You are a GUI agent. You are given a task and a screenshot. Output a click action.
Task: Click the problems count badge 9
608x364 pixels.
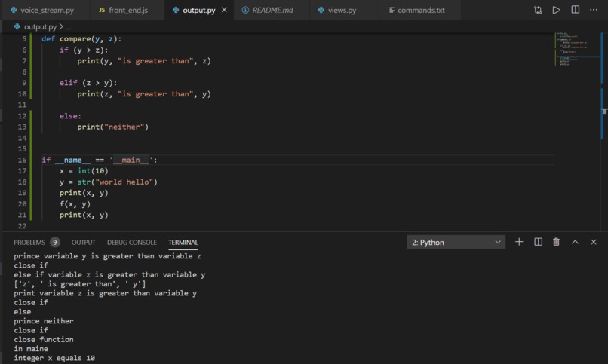click(54, 243)
